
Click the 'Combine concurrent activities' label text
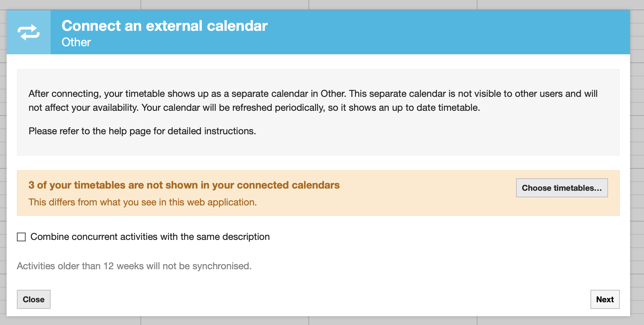[x=150, y=237]
